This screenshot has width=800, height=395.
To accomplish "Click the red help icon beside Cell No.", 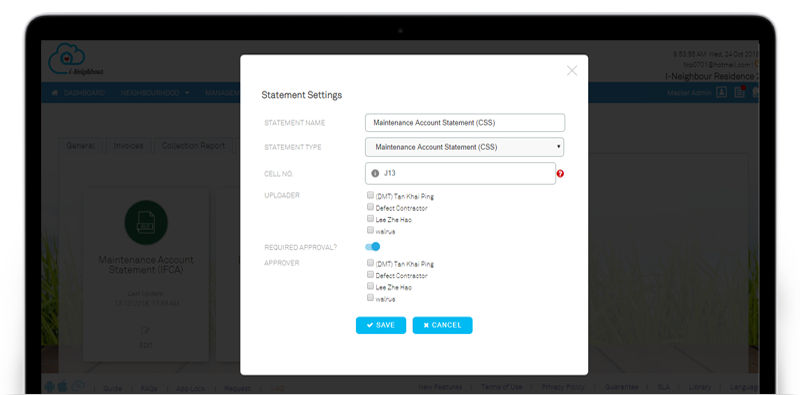I will (560, 174).
